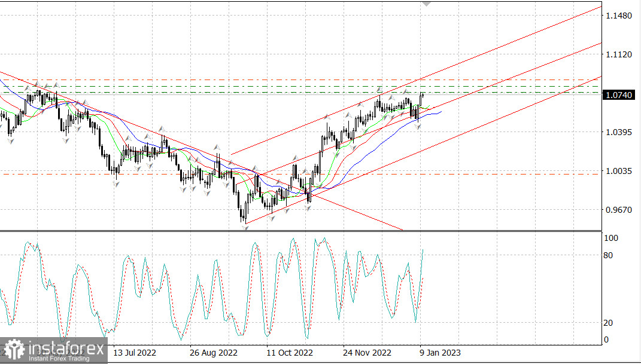Click the 0.9670 price scale label

click(619, 210)
